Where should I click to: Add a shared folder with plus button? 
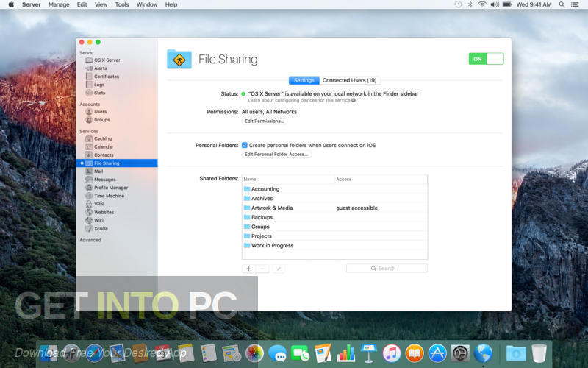(248, 269)
